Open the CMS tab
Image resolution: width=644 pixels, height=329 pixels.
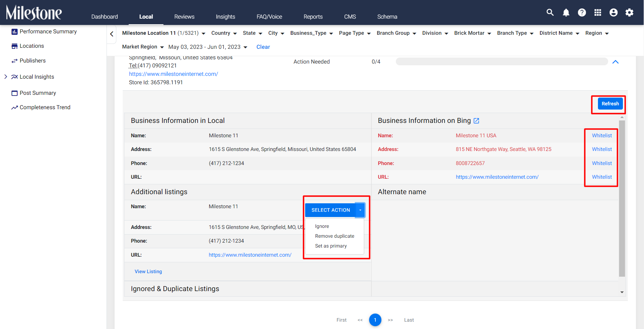click(x=350, y=17)
